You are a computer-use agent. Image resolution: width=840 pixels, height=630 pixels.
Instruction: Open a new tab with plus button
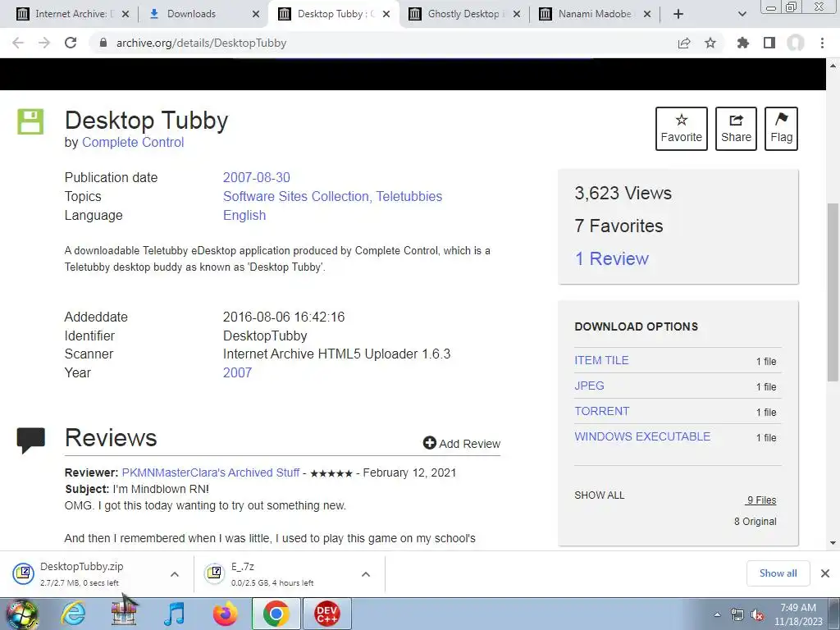tap(678, 14)
